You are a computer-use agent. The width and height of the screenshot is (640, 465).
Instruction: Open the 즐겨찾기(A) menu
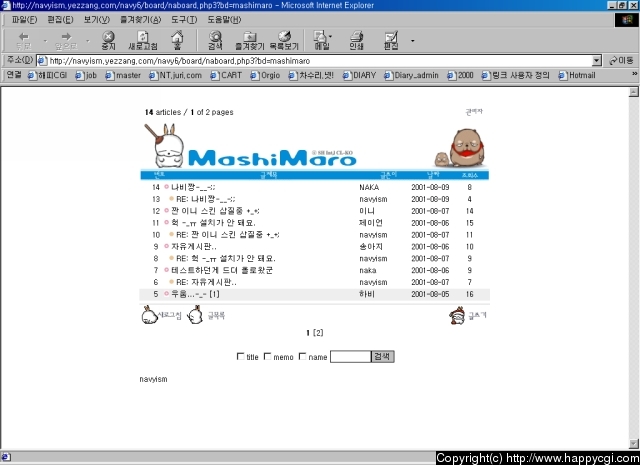coord(140,20)
